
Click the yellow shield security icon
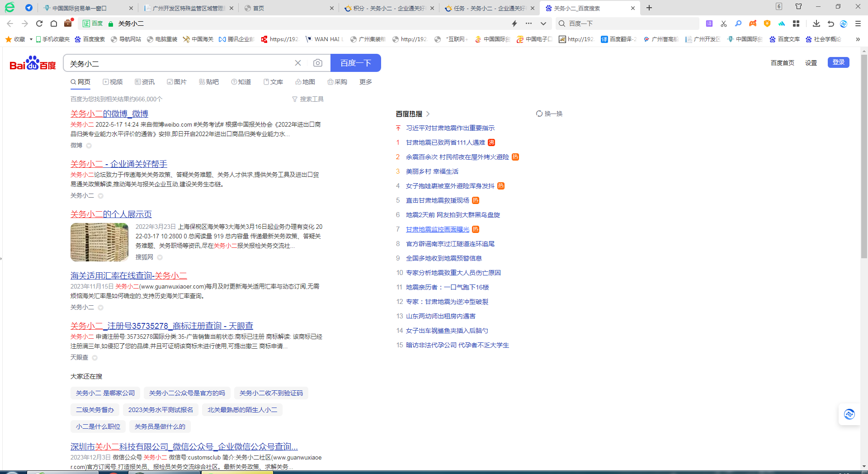[767, 24]
